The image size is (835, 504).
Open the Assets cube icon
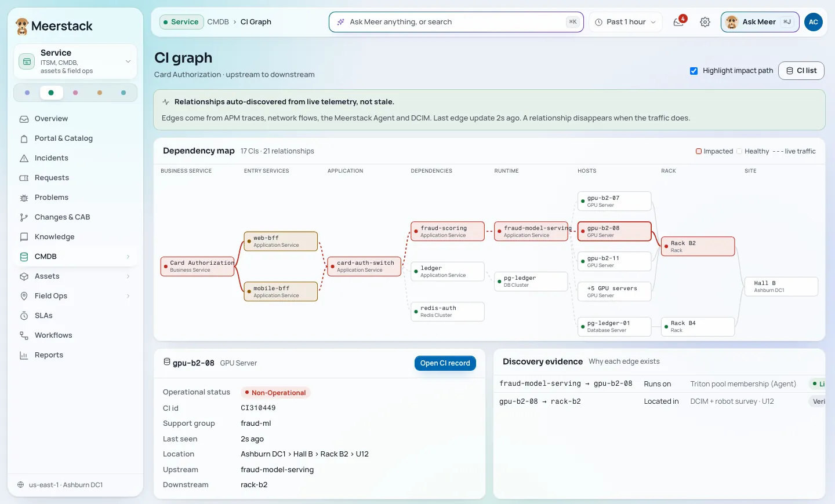click(24, 276)
